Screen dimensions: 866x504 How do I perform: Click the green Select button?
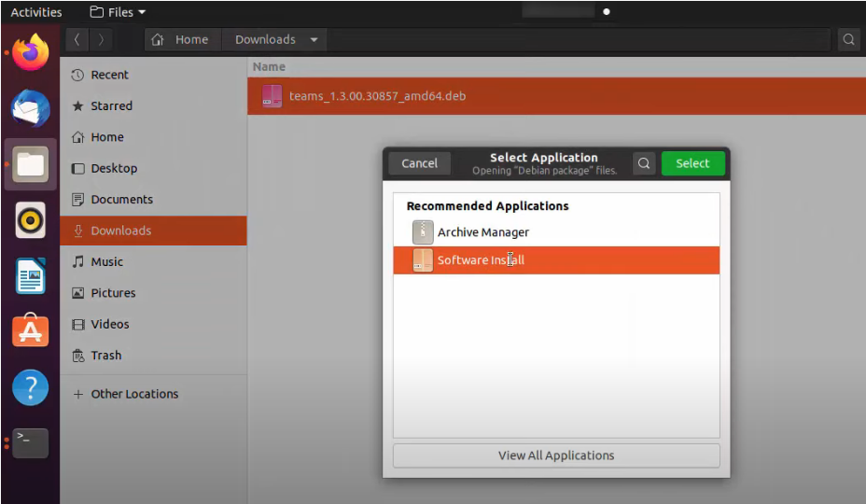coord(692,163)
